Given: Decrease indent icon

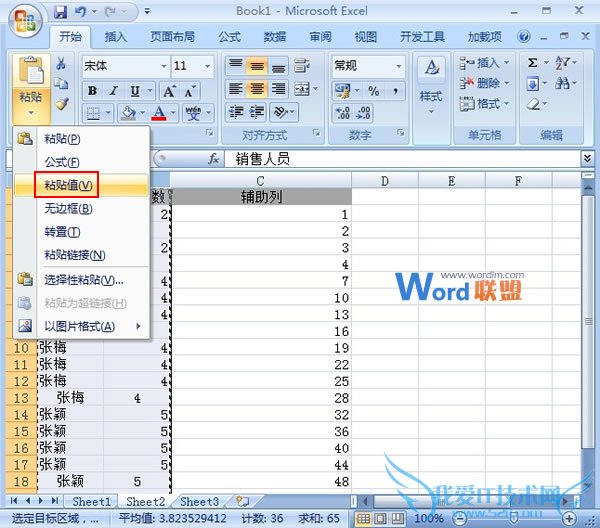Looking at the screenshot, I should 236,112.
